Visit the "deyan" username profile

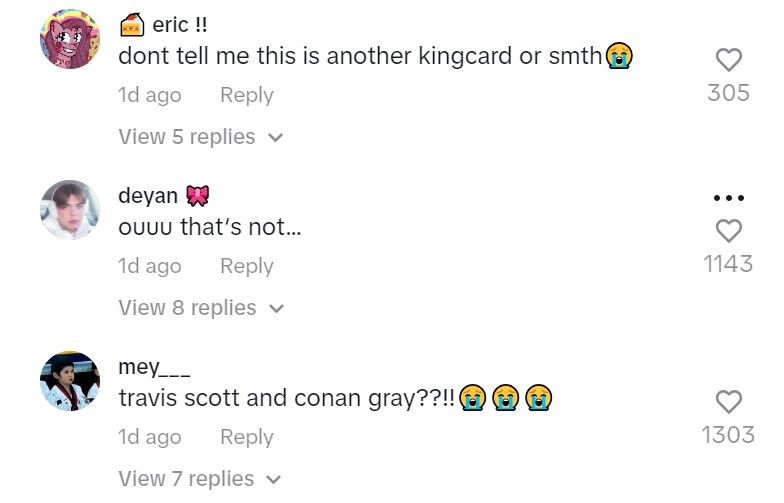pos(147,196)
